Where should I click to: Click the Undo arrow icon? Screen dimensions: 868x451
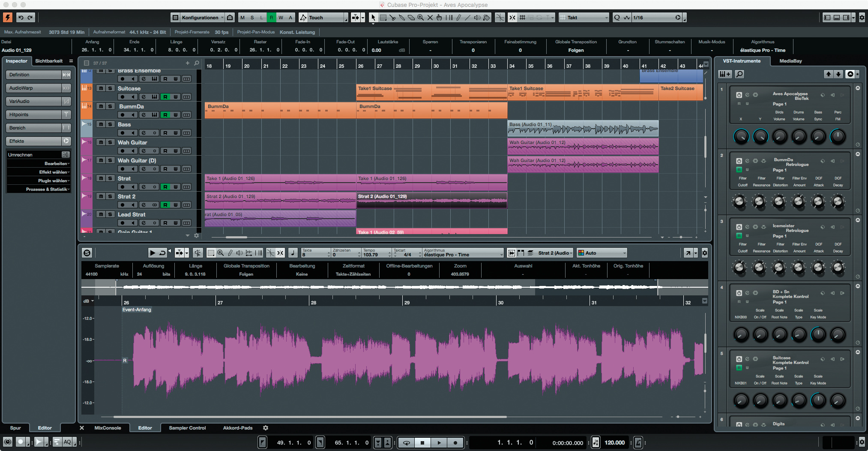pyautogui.click(x=21, y=18)
